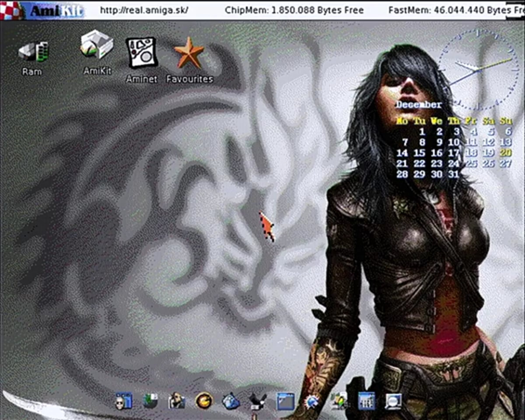Launch the magnifier-over-screen dock icon
This screenshot has width=525, height=420.
393,401
